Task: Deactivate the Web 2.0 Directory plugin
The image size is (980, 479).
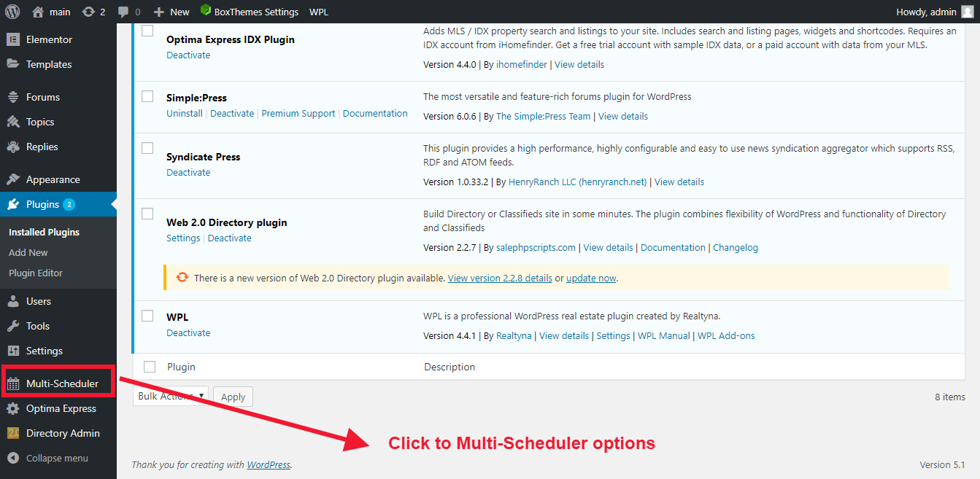Action: [230, 238]
